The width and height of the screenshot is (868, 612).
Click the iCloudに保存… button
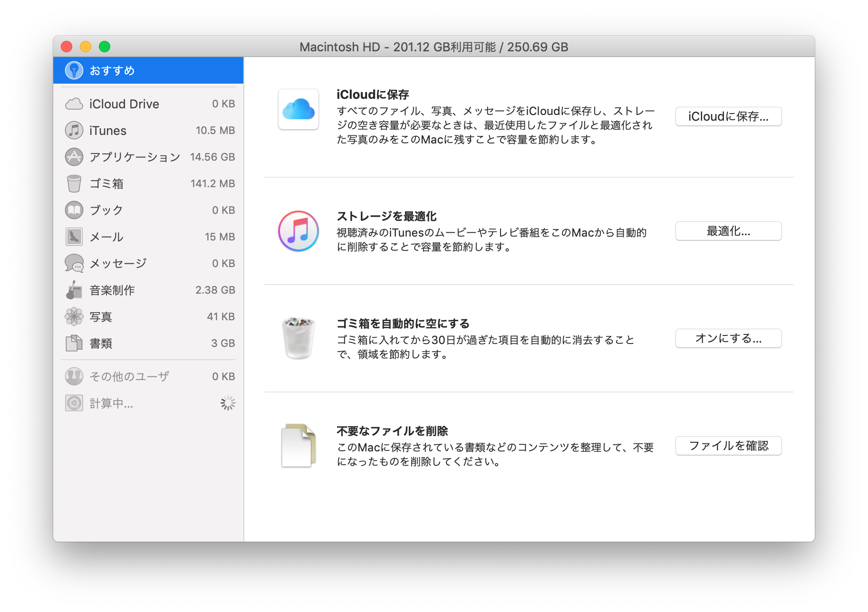pyautogui.click(x=728, y=116)
